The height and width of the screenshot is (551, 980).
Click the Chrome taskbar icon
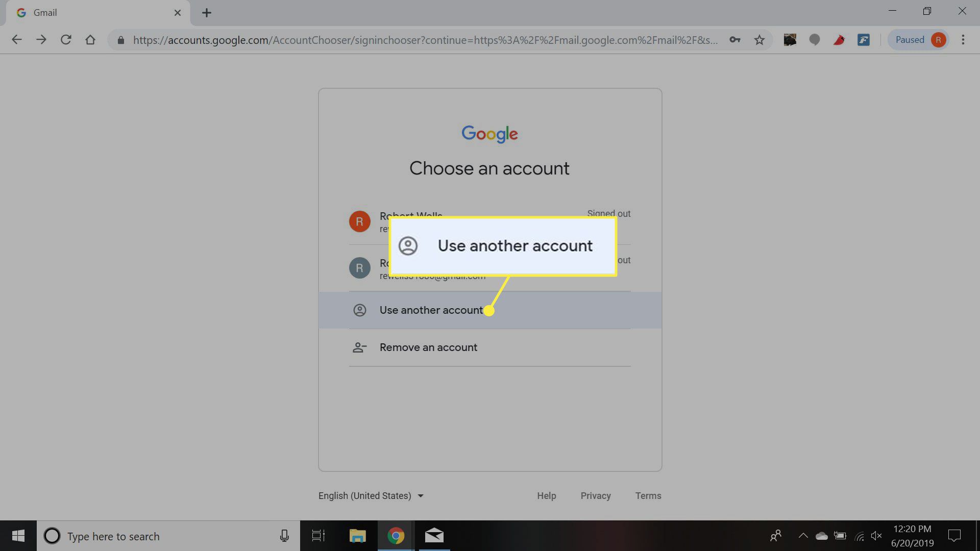(x=396, y=536)
